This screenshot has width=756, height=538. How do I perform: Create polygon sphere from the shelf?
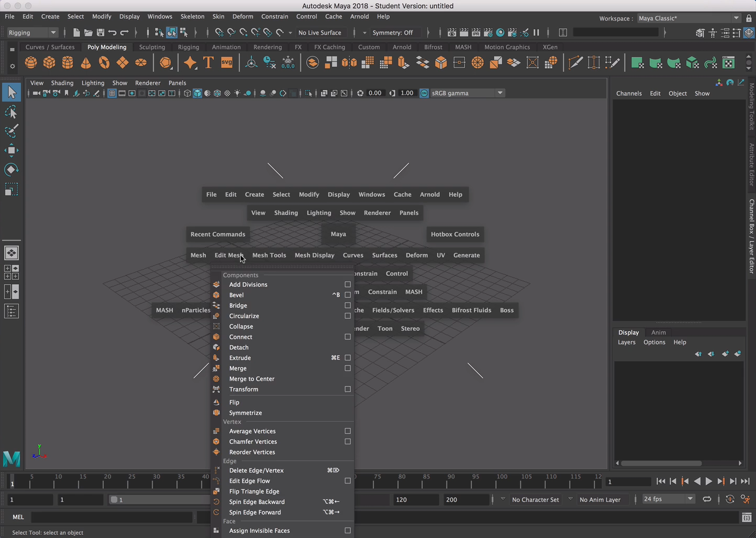tap(31, 63)
